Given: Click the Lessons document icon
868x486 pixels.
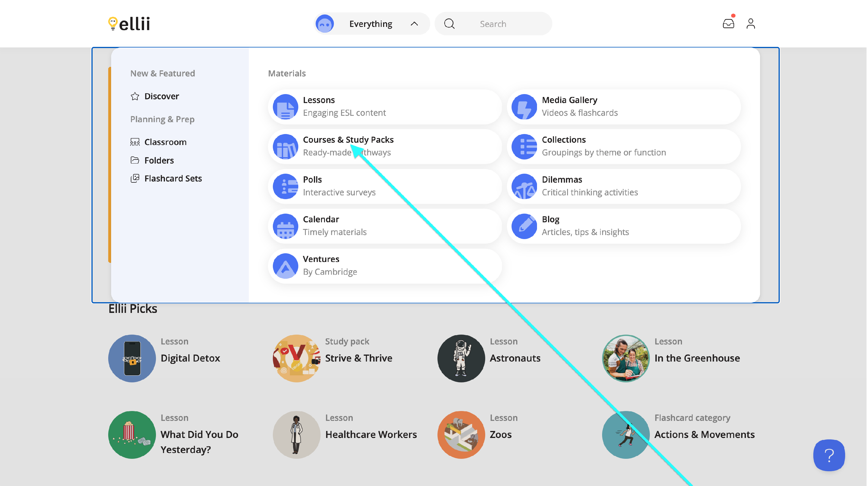Looking at the screenshot, I should click(285, 107).
